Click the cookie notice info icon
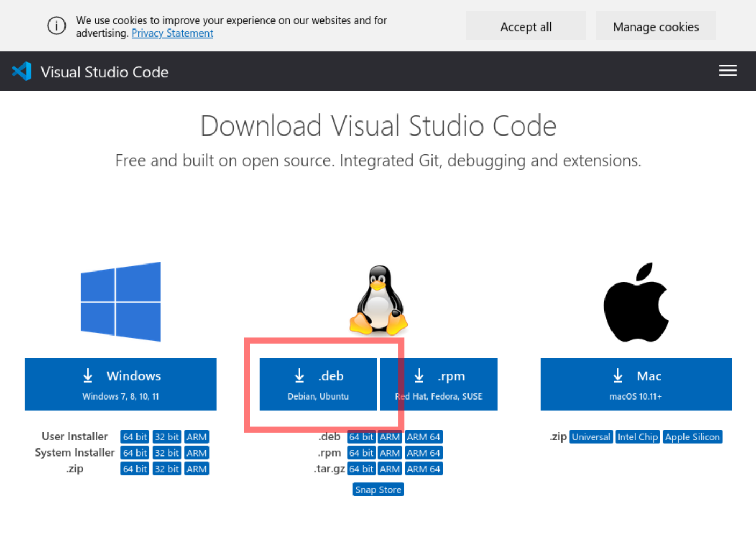The image size is (756, 556). click(56, 26)
